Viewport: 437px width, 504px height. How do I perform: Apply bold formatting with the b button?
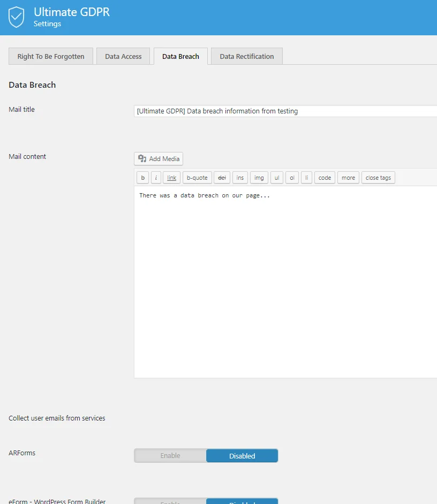click(x=142, y=177)
